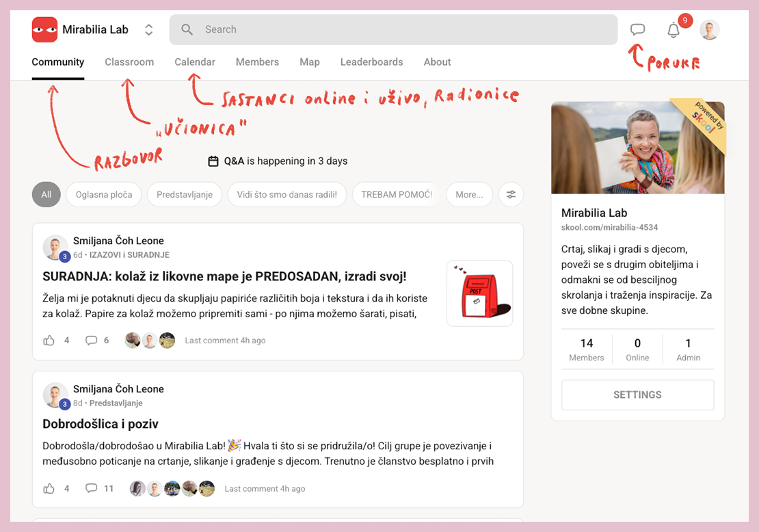Click Last comment 4h ago on Dobrodošlica post

pos(265,488)
